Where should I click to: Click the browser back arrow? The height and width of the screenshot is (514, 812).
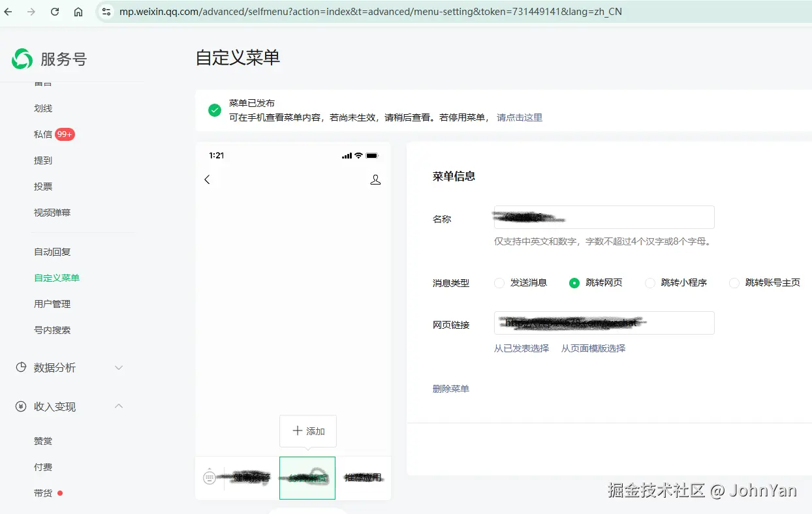pyautogui.click(x=8, y=12)
